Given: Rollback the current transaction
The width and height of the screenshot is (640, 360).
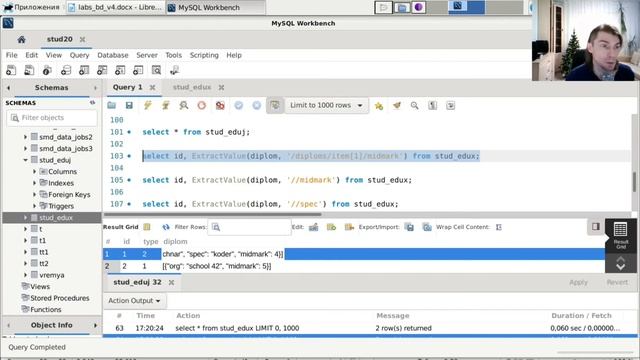Looking at the screenshot, I should pyautogui.click(x=256, y=105).
